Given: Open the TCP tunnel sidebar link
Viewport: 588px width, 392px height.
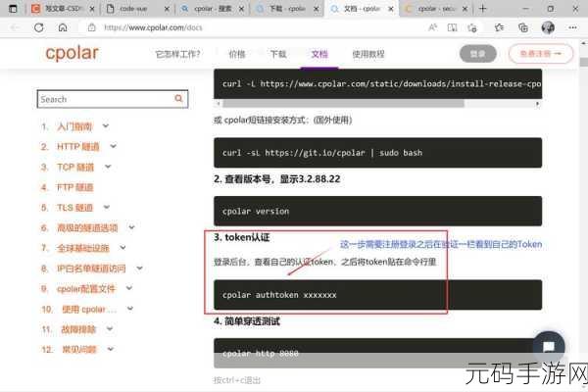Looking at the screenshot, I should click(x=75, y=167).
